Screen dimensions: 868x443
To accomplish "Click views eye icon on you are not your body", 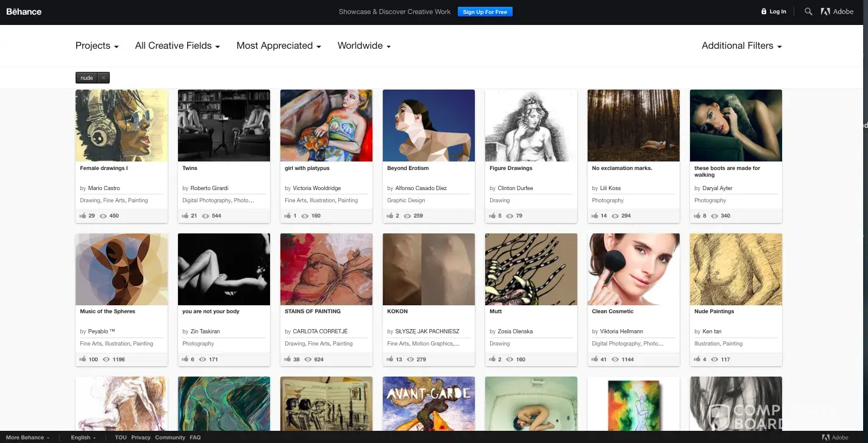I will [202, 360].
